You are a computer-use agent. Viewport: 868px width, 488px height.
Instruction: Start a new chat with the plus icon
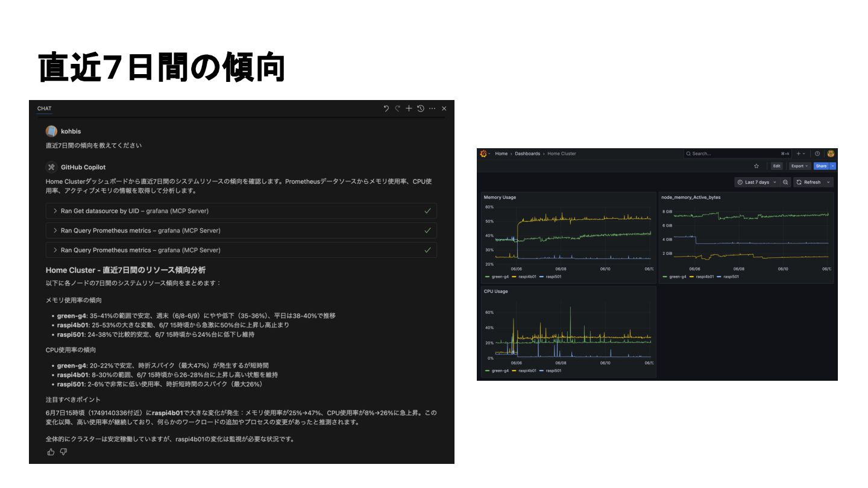(x=409, y=108)
